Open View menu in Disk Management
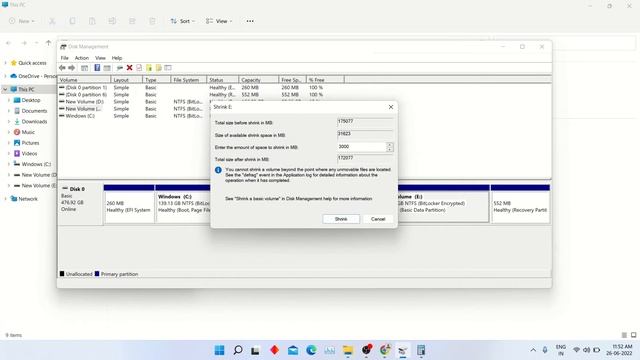This screenshot has height=360, width=640. click(x=100, y=58)
